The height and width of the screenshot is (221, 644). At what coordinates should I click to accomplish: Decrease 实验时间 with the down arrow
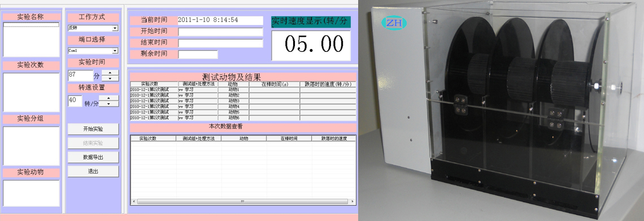(x=110, y=78)
